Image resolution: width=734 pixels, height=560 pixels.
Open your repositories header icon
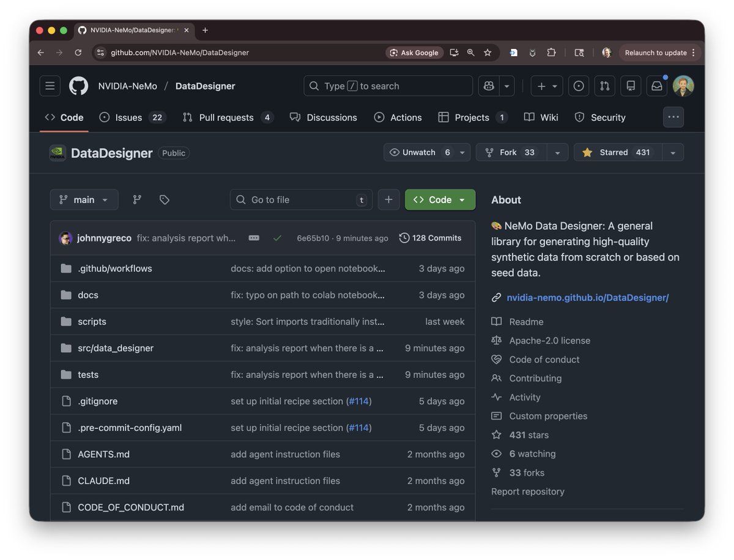pos(631,86)
